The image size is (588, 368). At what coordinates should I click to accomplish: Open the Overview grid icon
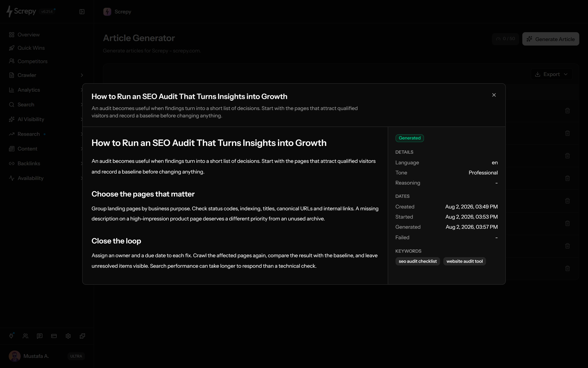[12, 35]
